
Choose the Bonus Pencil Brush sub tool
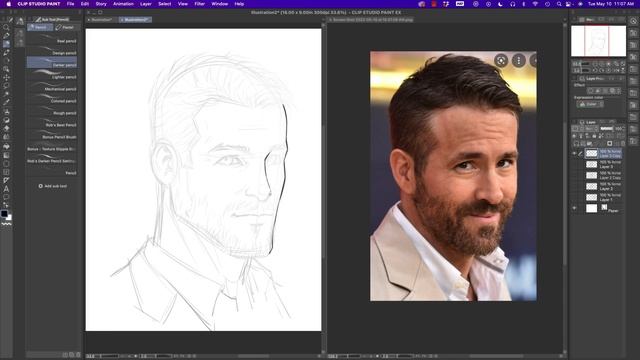point(52,135)
